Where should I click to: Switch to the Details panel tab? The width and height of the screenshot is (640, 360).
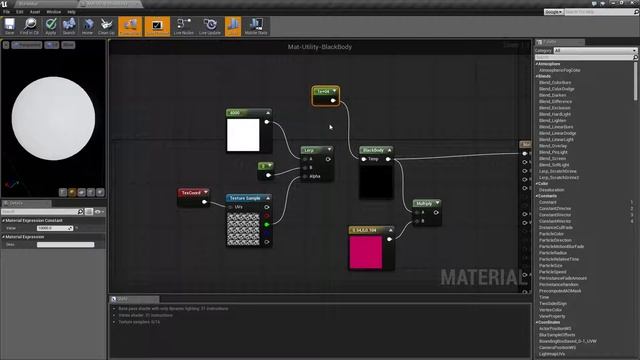pyautogui.click(x=27, y=203)
